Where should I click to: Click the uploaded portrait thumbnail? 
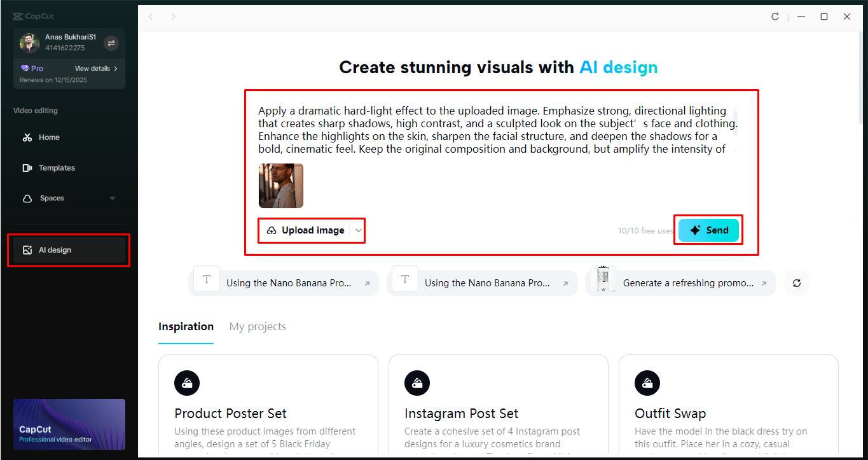280,186
